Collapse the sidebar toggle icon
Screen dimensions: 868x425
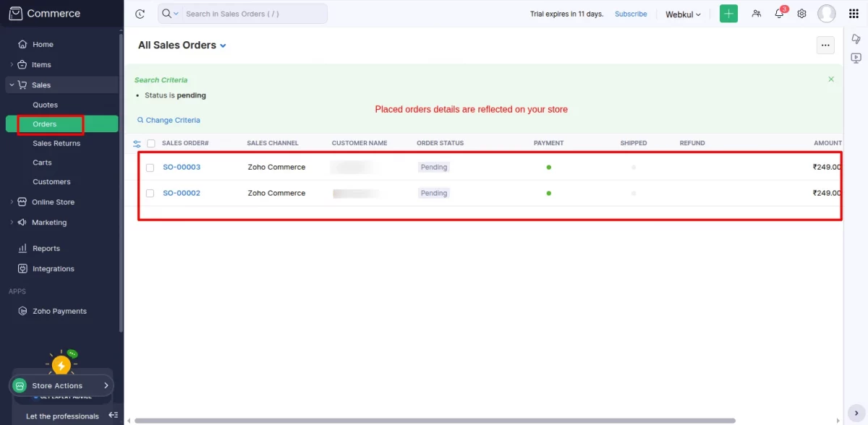(x=113, y=415)
